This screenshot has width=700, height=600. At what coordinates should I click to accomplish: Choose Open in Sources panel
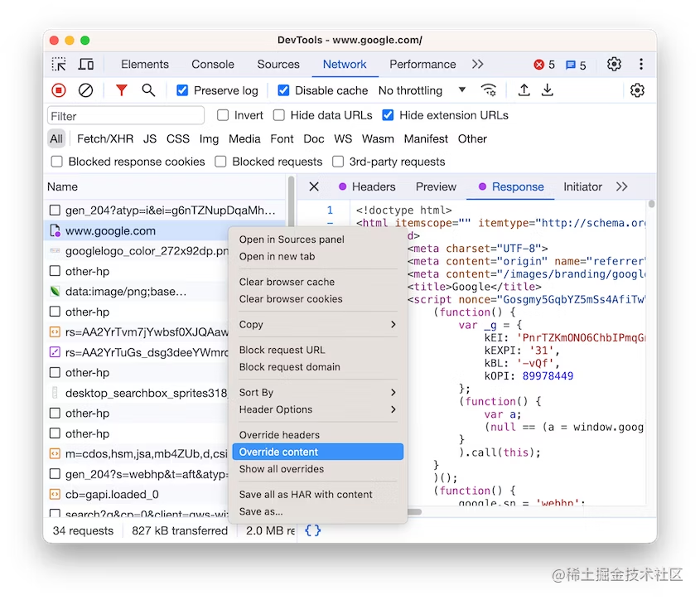click(x=317, y=240)
